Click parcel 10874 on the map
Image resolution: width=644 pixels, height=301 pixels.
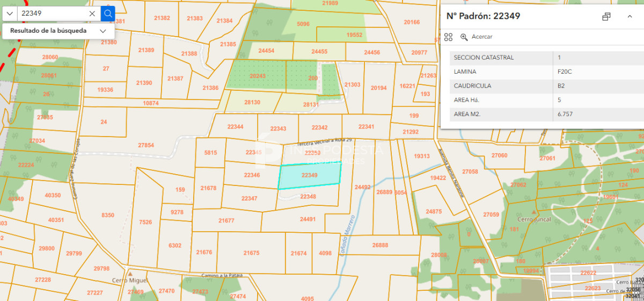pos(151,103)
